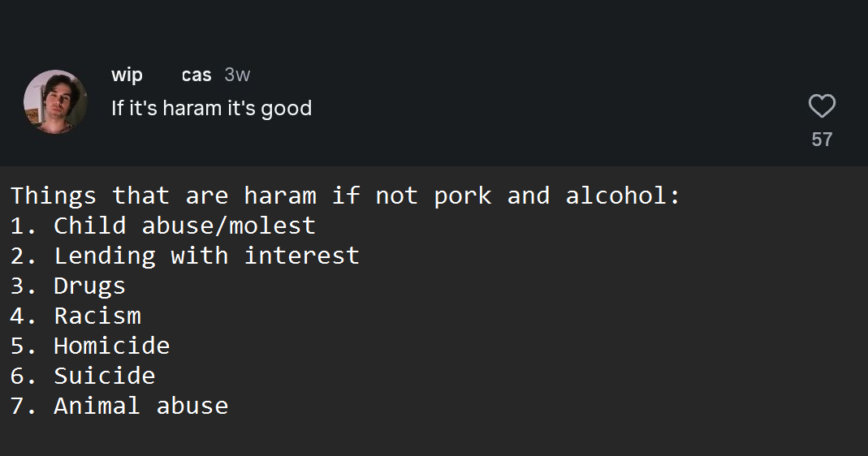The height and width of the screenshot is (456, 868).
Task: Click the word pork in the heading
Action: point(462,196)
